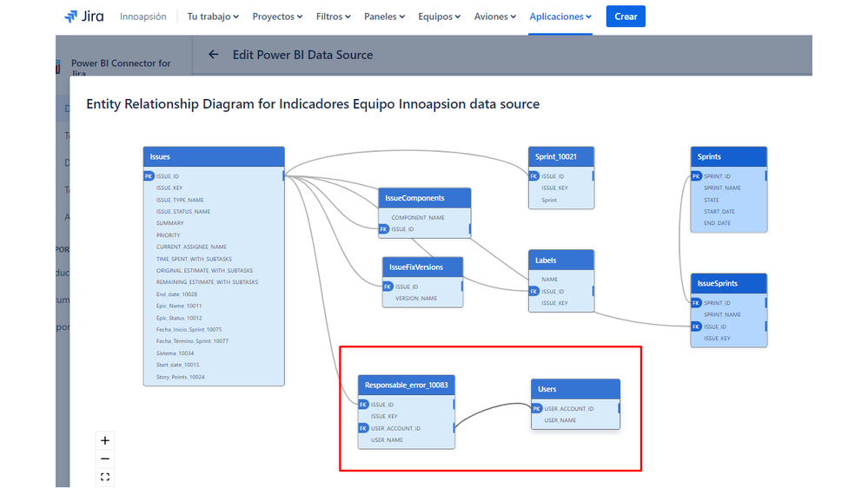Zoom out the diagram with minus button
This screenshot has width=868, height=488.
[x=105, y=458]
